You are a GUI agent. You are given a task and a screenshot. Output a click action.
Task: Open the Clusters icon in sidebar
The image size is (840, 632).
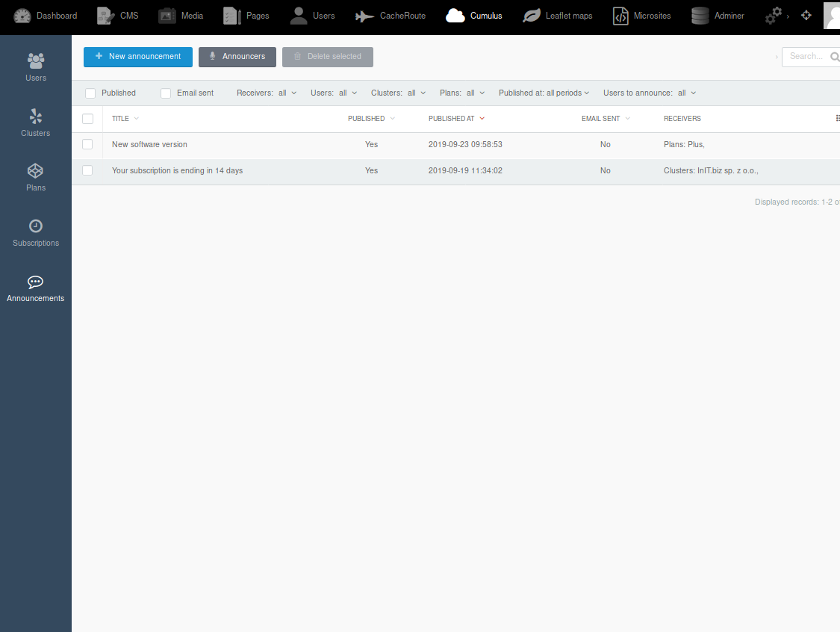click(x=35, y=116)
